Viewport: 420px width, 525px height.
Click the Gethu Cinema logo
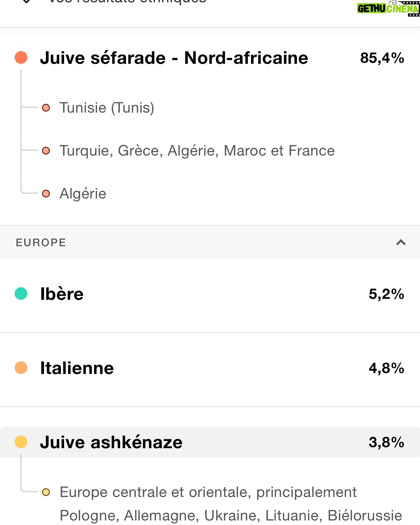388,8
